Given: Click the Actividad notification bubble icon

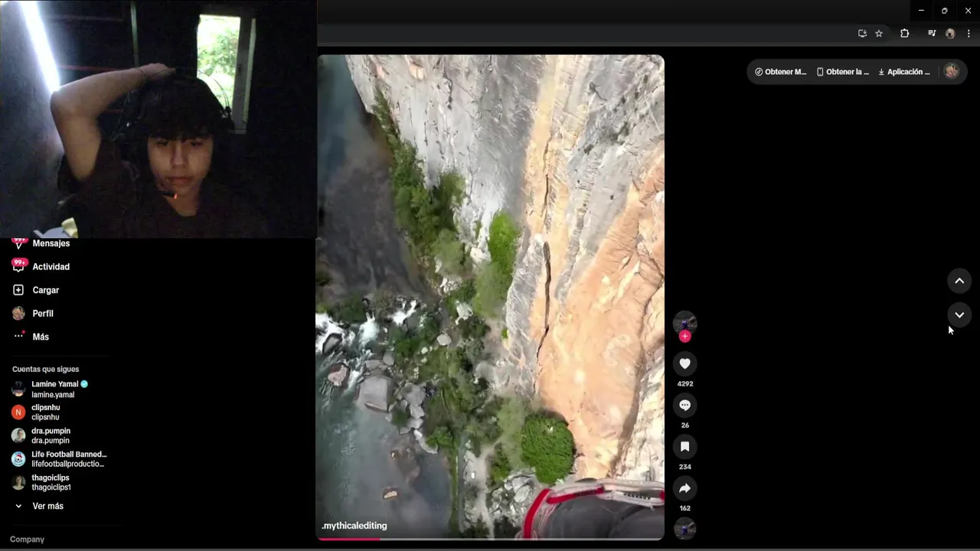Looking at the screenshot, I should [18, 266].
